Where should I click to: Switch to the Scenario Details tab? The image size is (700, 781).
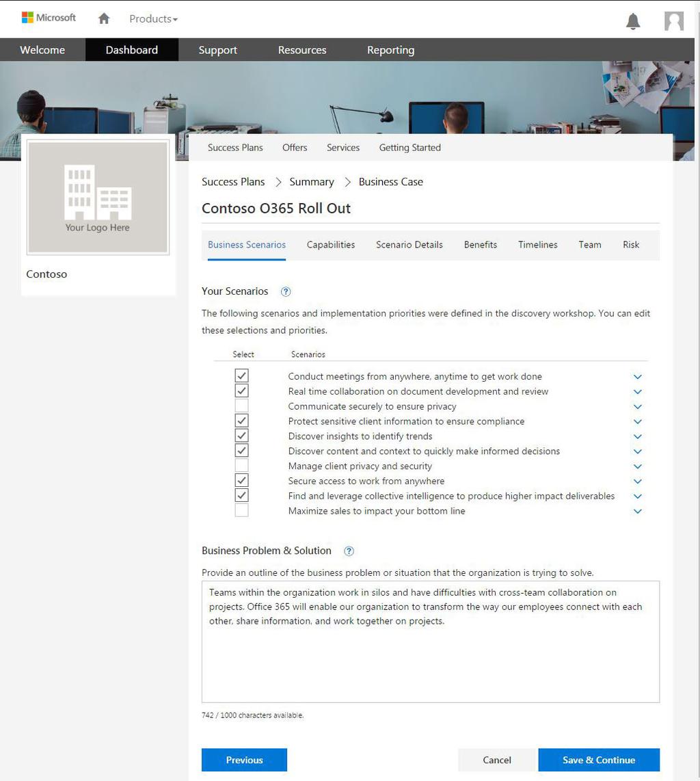(x=409, y=245)
